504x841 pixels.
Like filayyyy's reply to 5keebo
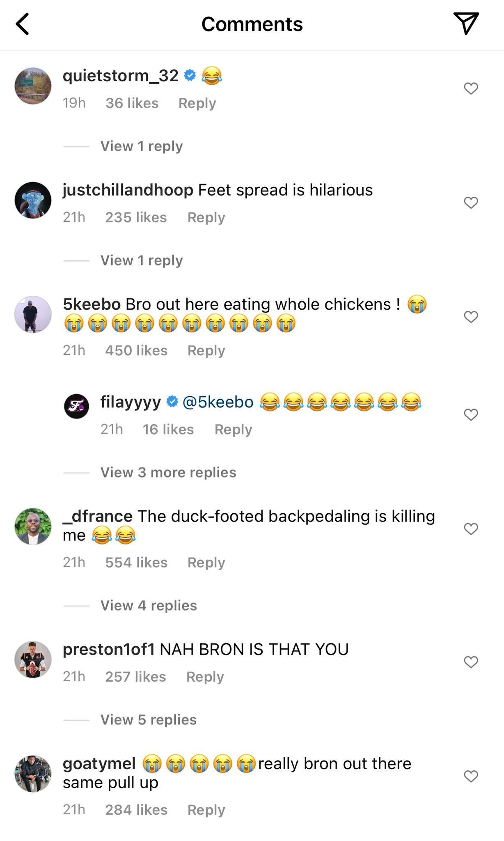pyautogui.click(x=471, y=415)
